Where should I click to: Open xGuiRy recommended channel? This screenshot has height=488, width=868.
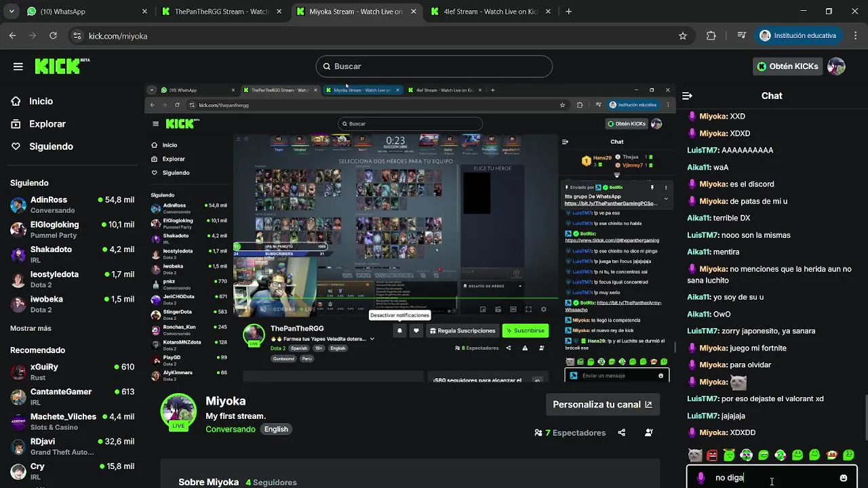(72, 371)
